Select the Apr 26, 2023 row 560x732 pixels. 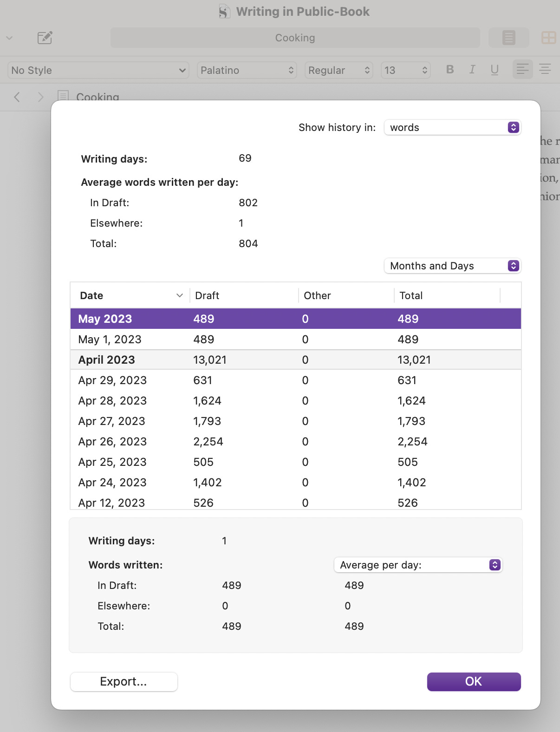[x=296, y=442]
